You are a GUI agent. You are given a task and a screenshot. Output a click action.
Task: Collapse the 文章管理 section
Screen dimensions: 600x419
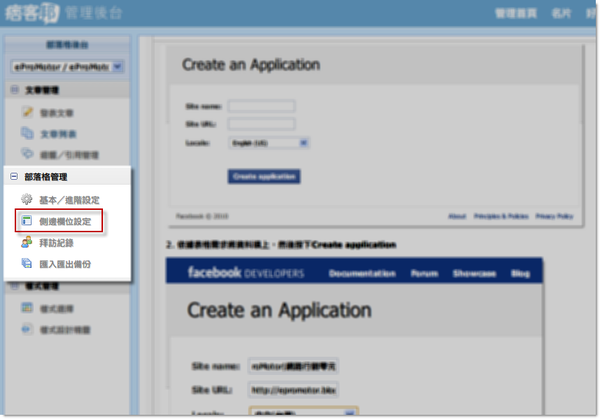coord(15,90)
